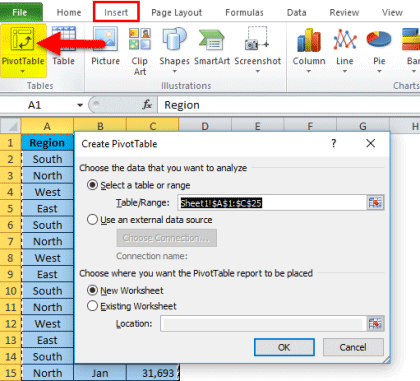Open the Formulas ribbon tab
The width and height of the screenshot is (420, 381).
tap(244, 12)
